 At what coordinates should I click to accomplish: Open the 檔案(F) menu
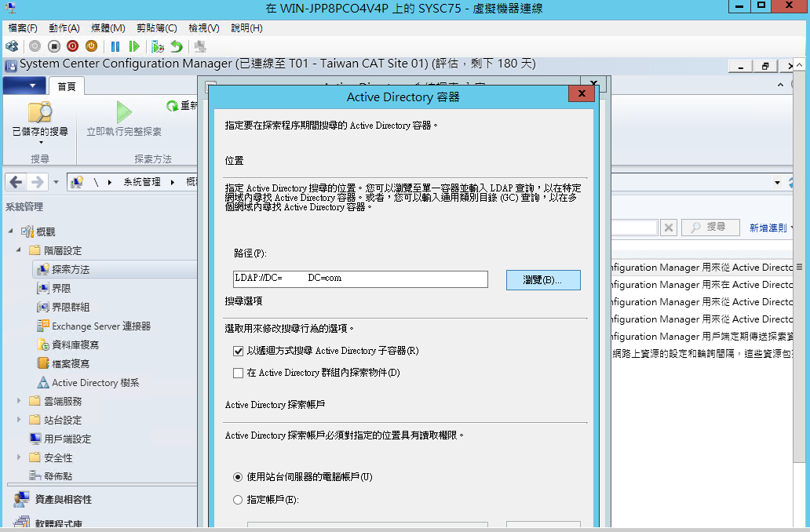point(23,28)
